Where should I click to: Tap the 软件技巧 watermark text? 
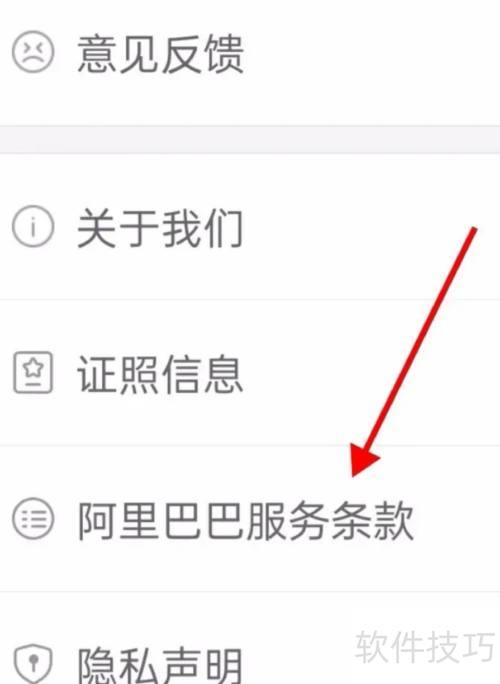coord(425,646)
